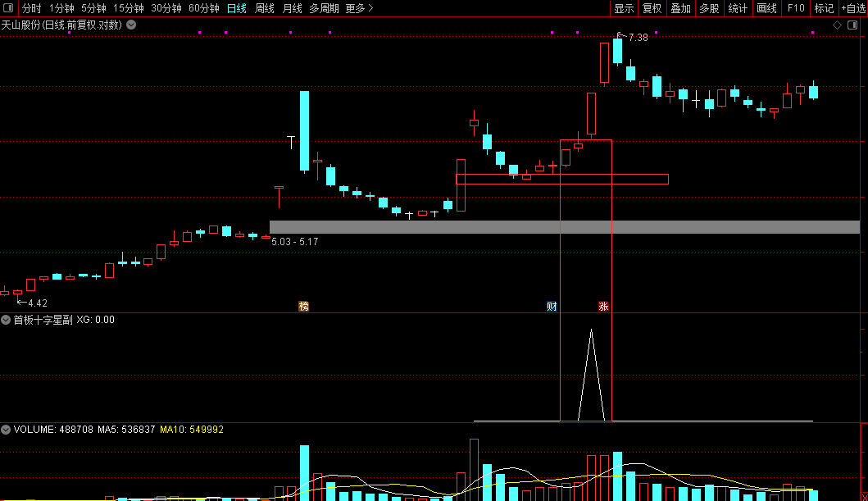
Task: Expand the 天山股份 chart settings dropdown
Action: pyautogui.click(x=131, y=25)
